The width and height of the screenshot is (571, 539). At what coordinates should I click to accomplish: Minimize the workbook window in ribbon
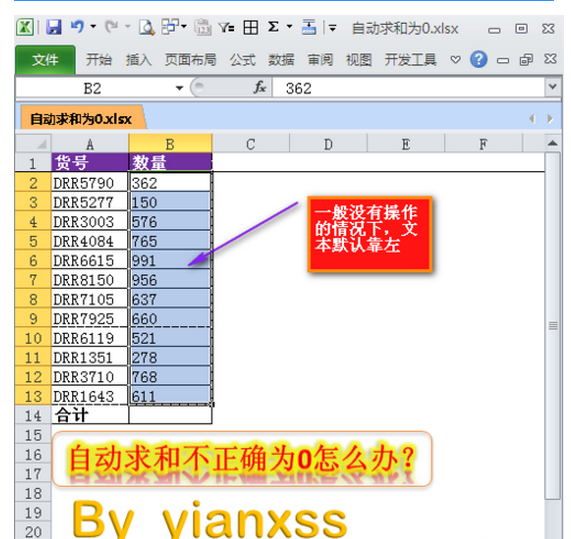[503, 60]
